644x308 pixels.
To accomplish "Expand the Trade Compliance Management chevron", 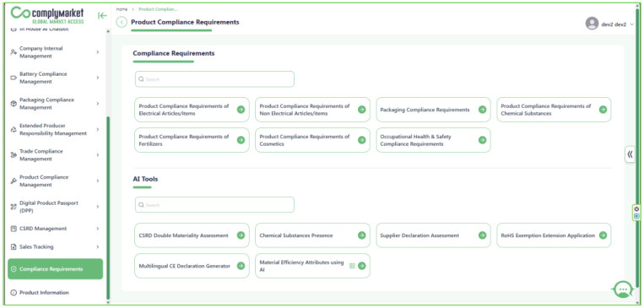I will (98, 155).
